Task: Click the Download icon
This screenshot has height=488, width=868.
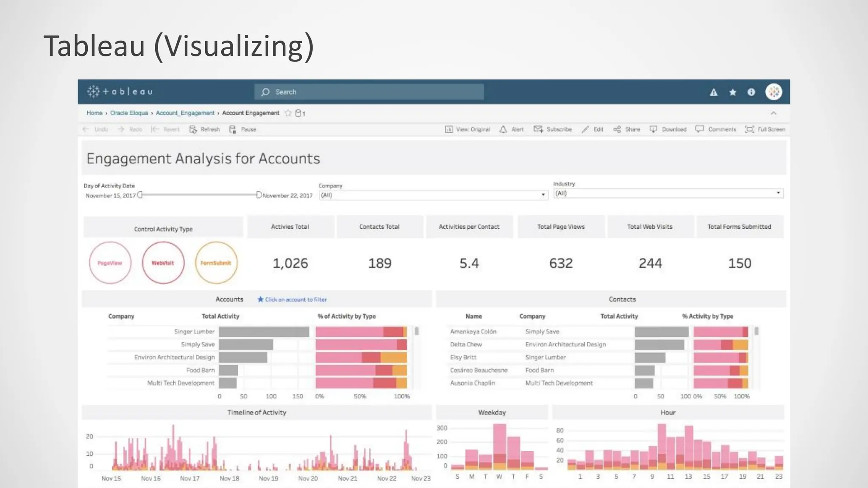Action: tap(653, 129)
